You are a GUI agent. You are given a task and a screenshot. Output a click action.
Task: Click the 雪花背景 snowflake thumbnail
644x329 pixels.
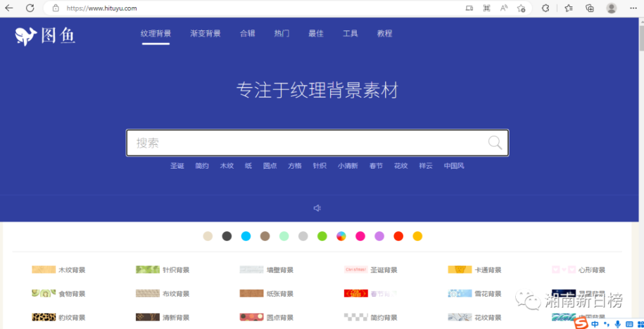click(x=460, y=293)
